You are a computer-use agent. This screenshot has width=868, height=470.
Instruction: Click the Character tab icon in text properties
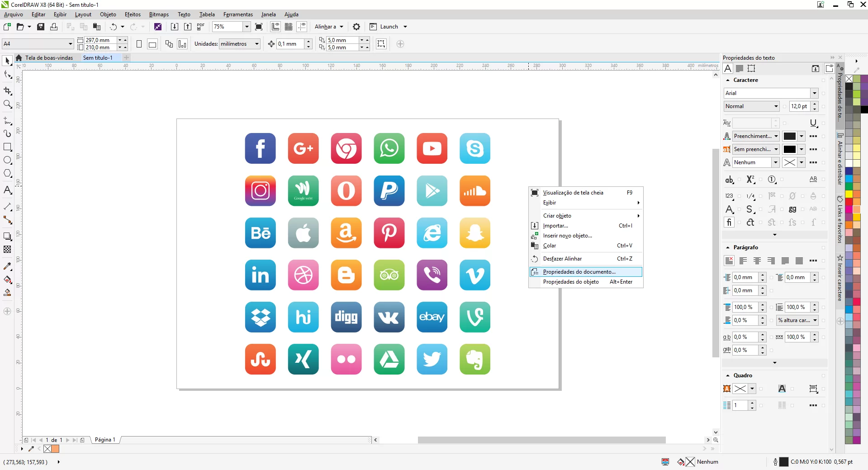tap(728, 68)
